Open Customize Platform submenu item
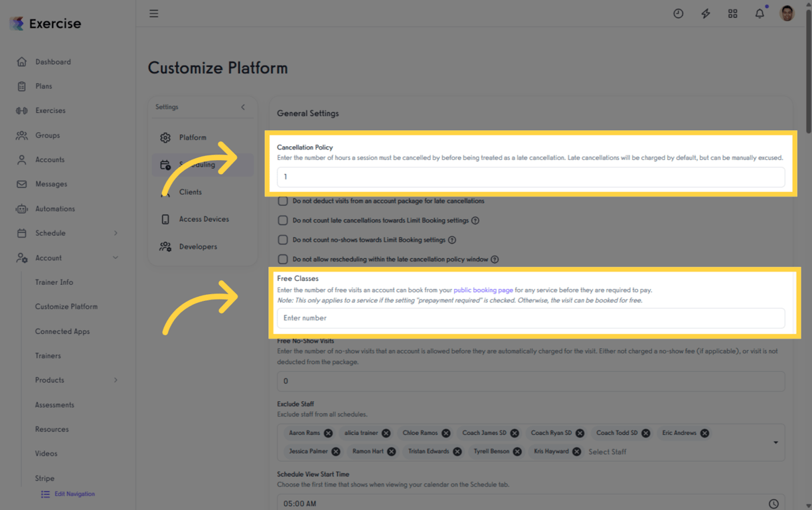Screen dimensions: 812x510 pyautogui.click(x=66, y=307)
